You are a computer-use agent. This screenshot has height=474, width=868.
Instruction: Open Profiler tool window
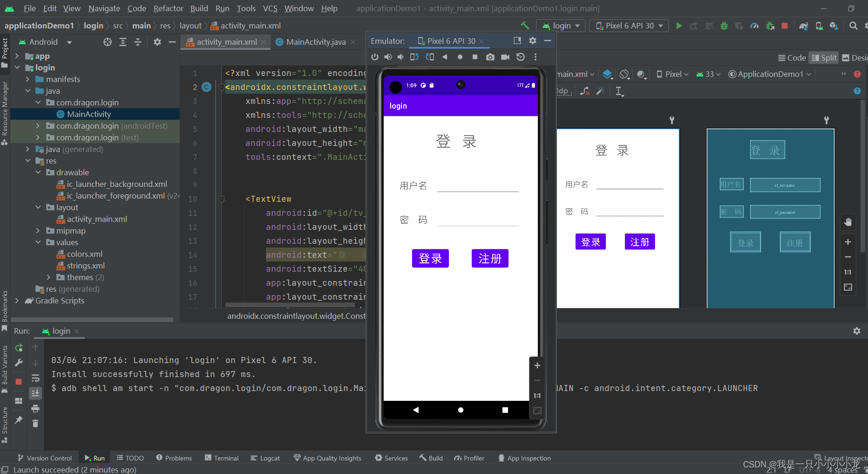(469, 458)
